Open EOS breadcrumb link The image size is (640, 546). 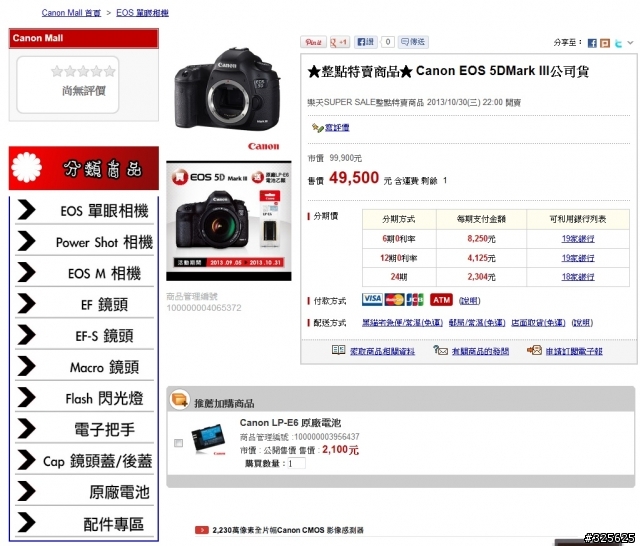[x=142, y=13]
